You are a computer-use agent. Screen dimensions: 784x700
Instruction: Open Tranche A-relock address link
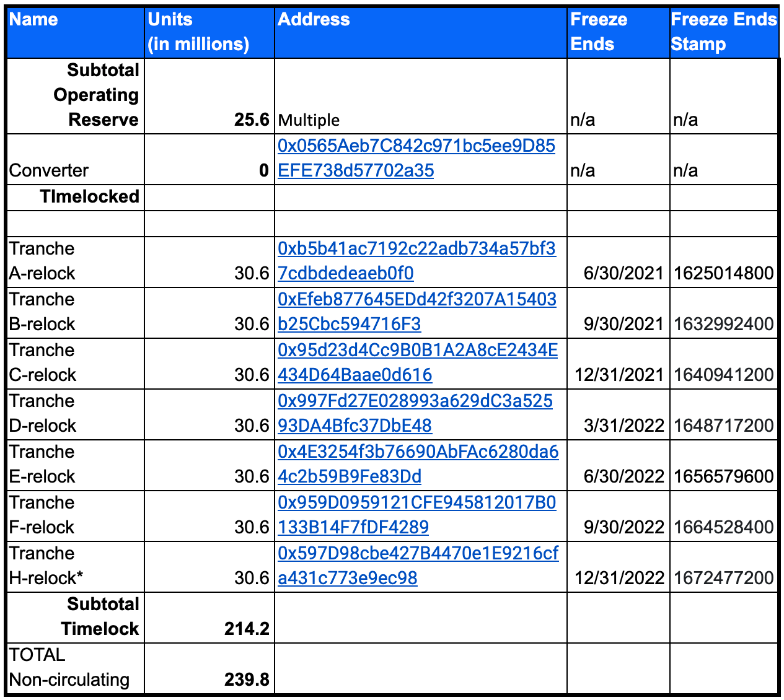(x=416, y=261)
